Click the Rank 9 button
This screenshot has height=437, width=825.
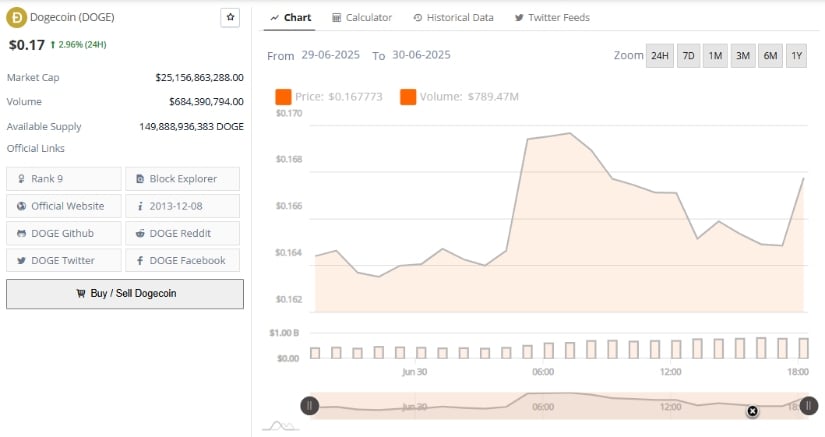64,179
